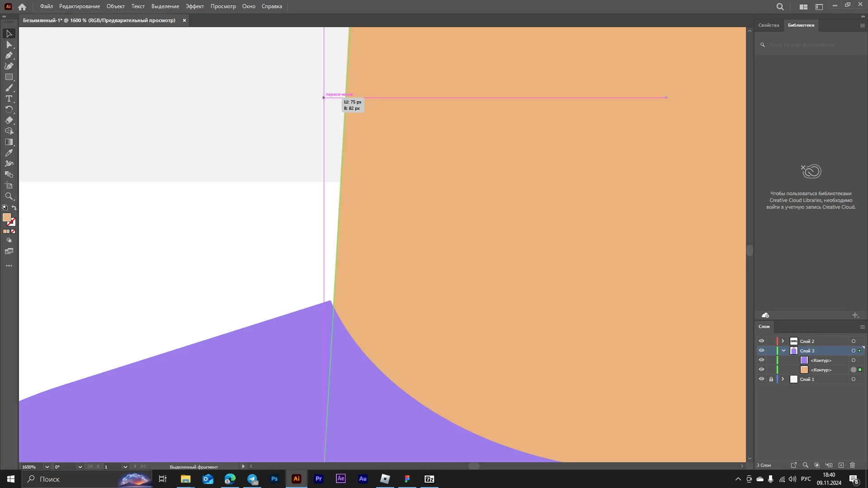Viewport: 868px width, 488px height.
Task: Select the Zoom tool in toolbar
Action: [9, 197]
